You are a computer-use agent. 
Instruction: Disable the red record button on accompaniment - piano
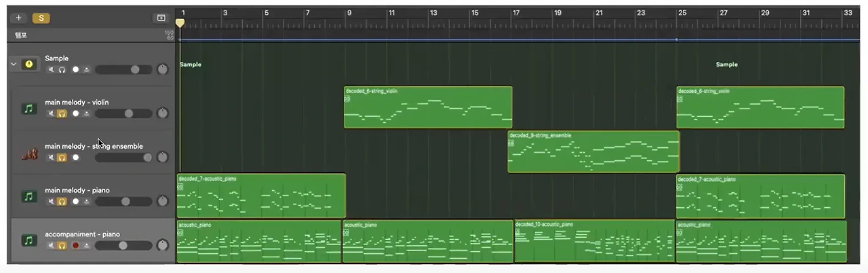coord(76,245)
